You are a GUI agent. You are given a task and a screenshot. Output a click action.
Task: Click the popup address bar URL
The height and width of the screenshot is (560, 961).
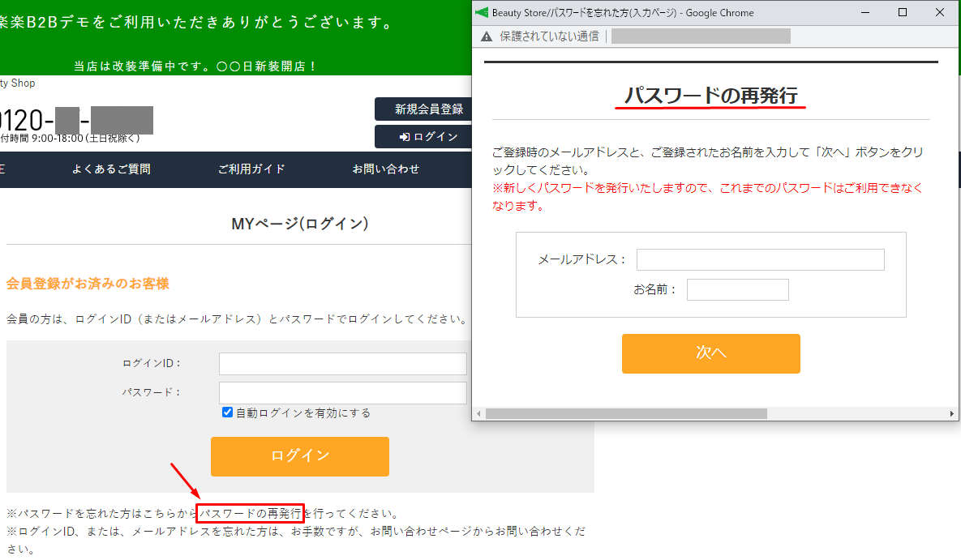pos(701,36)
